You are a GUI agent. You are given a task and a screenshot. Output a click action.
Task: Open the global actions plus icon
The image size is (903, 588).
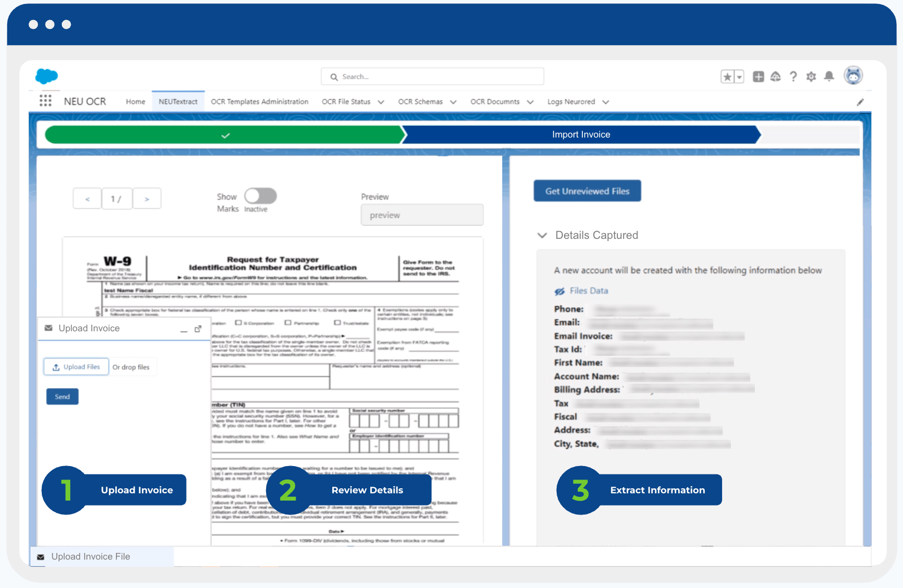click(758, 77)
